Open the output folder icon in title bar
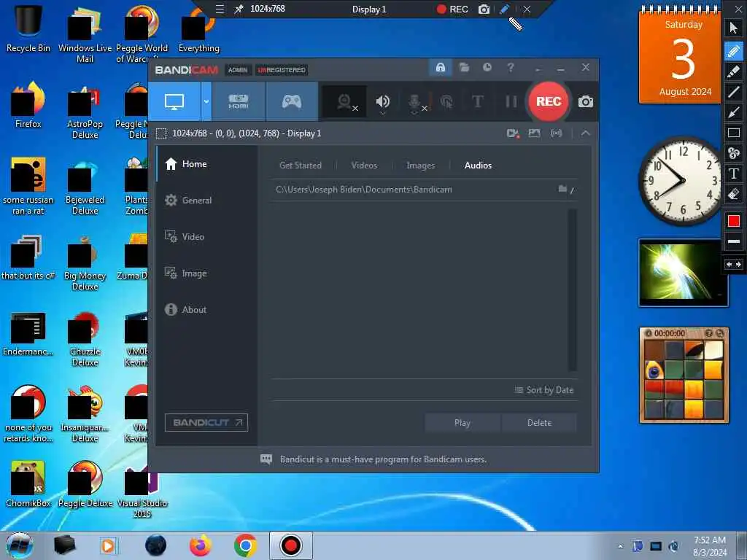 click(464, 67)
